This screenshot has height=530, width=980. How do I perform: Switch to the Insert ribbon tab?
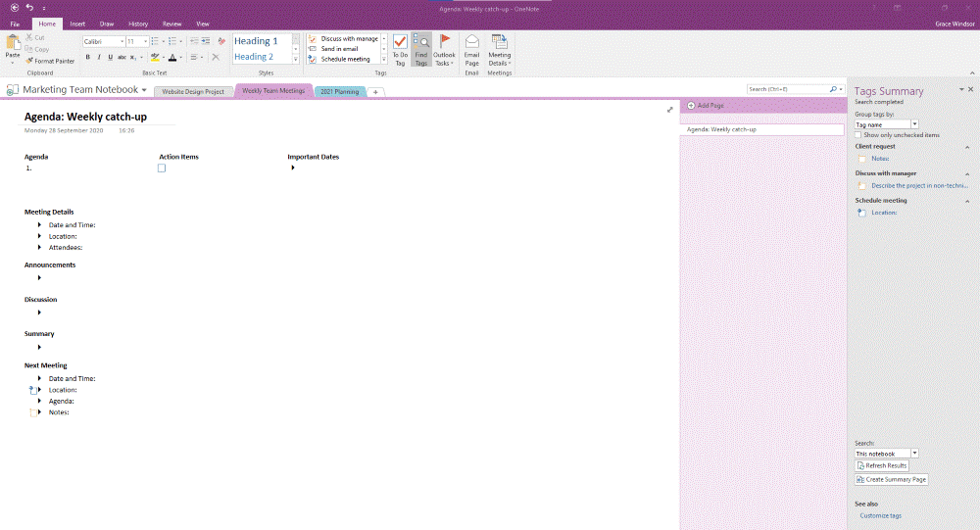pyautogui.click(x=77, y=23)
